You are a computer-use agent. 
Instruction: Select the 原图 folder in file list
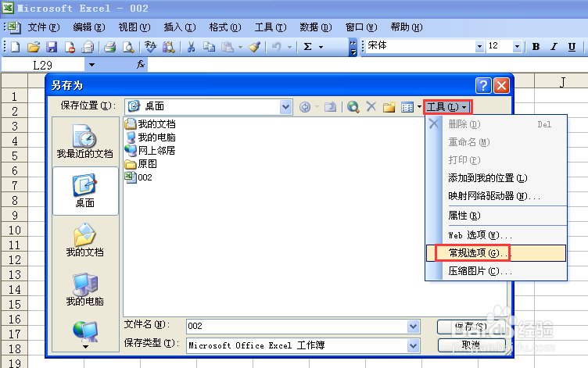coord(141,164)
